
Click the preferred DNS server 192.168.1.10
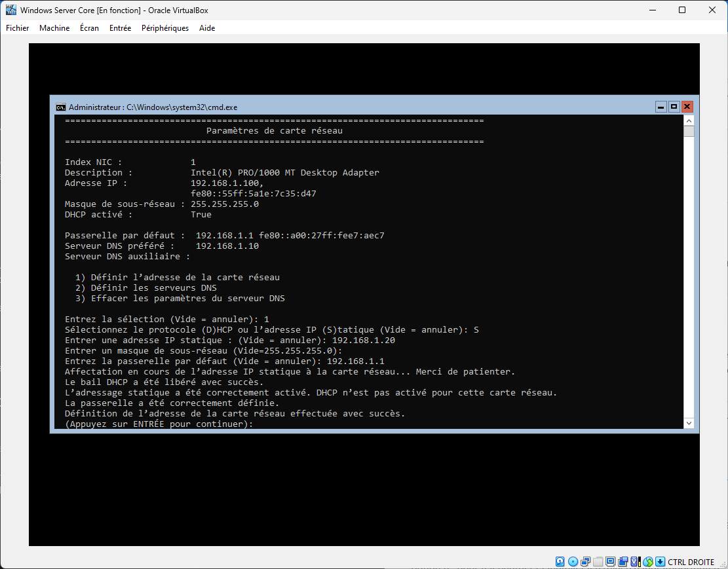coord(227,246)
